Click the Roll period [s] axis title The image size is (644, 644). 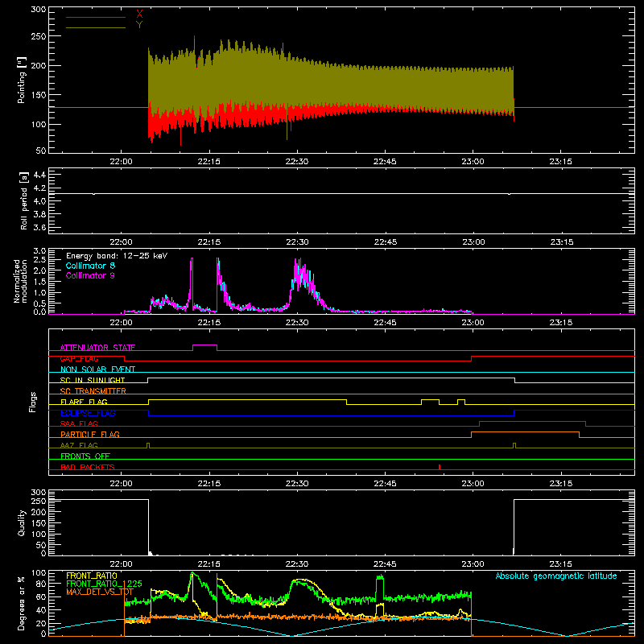(24, 200)
